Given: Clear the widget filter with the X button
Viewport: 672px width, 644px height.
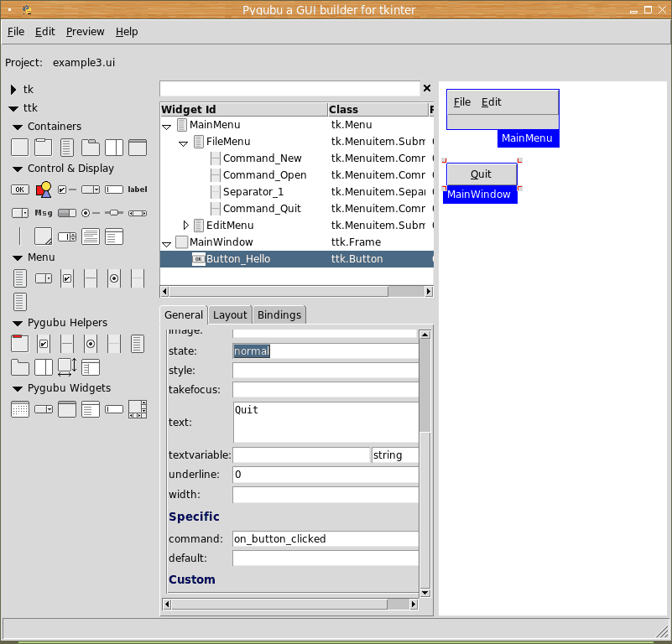Looking at the screenshot, I should (427, 88).
